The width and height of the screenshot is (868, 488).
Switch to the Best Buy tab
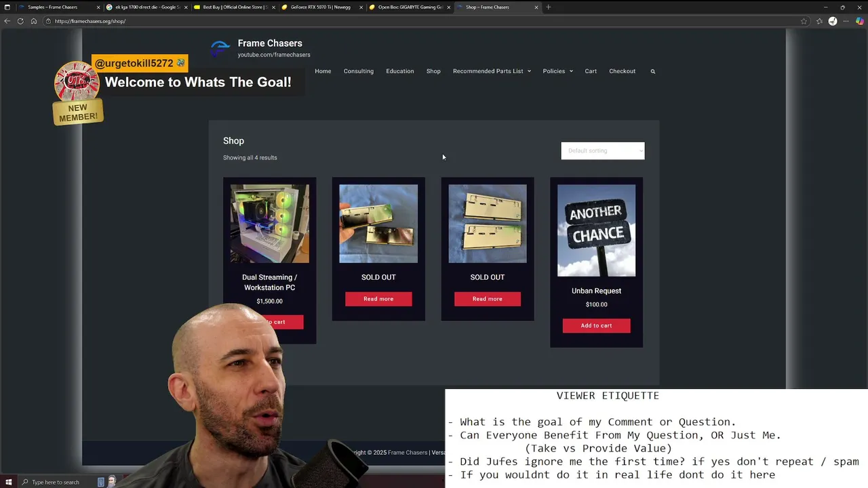pos(234,7)
